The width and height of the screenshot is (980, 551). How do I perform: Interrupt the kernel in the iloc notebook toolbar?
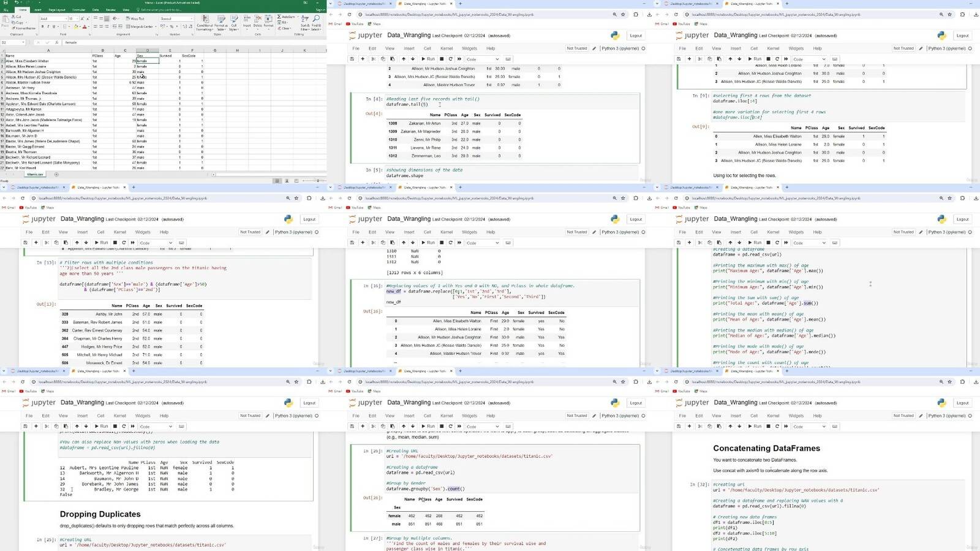(768, 59)
